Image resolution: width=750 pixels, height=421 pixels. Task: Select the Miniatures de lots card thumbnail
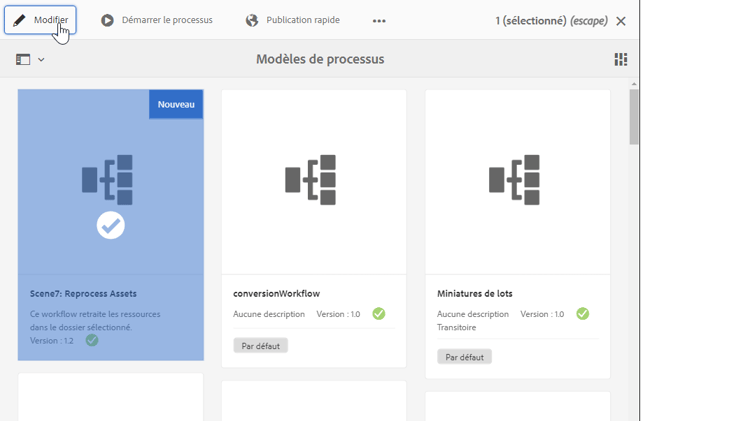tap(518, 182)
